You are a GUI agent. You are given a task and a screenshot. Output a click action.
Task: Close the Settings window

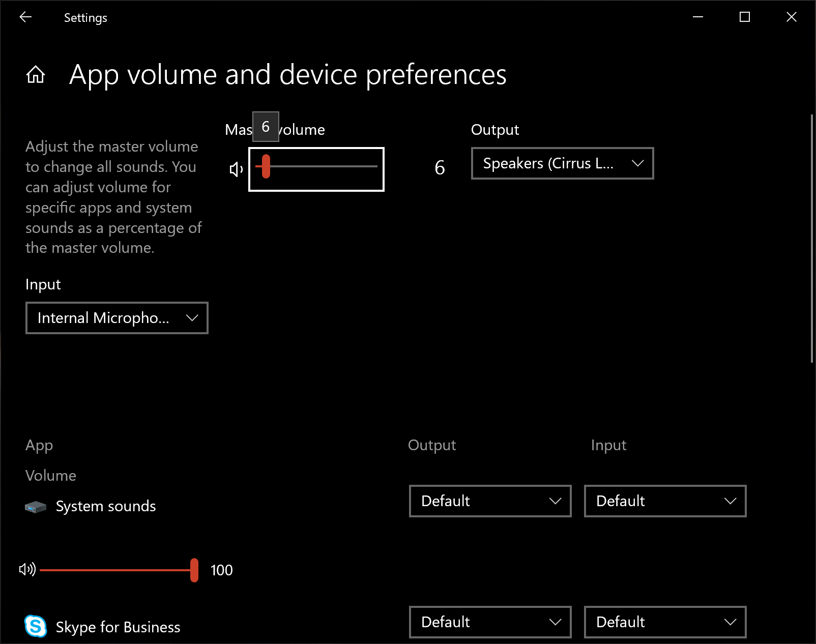(x=792, y=17)
